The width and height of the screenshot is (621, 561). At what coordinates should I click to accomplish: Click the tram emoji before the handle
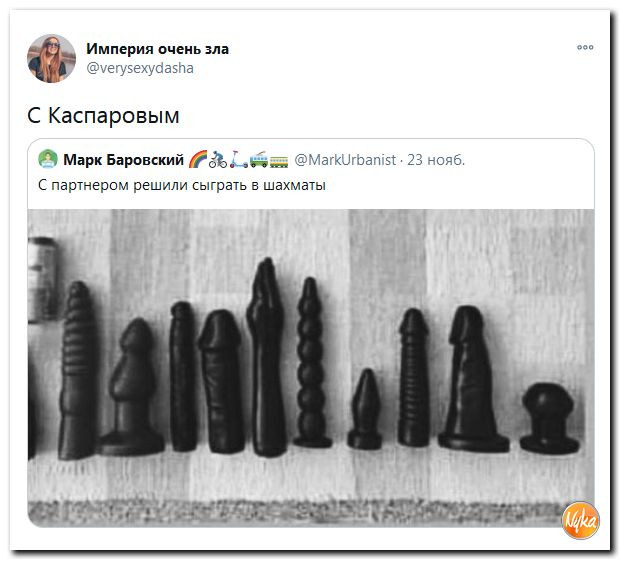(x=279, y=161)
